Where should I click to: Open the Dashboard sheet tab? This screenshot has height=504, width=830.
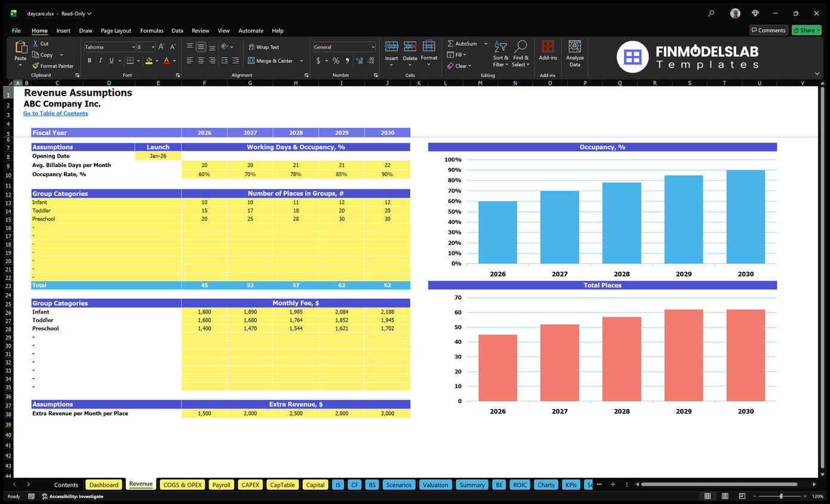click(104, 485)
